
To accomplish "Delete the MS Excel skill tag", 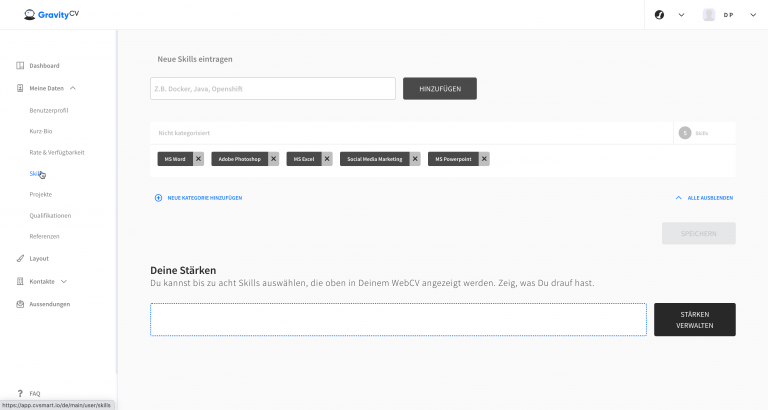I will coord(327,159).
